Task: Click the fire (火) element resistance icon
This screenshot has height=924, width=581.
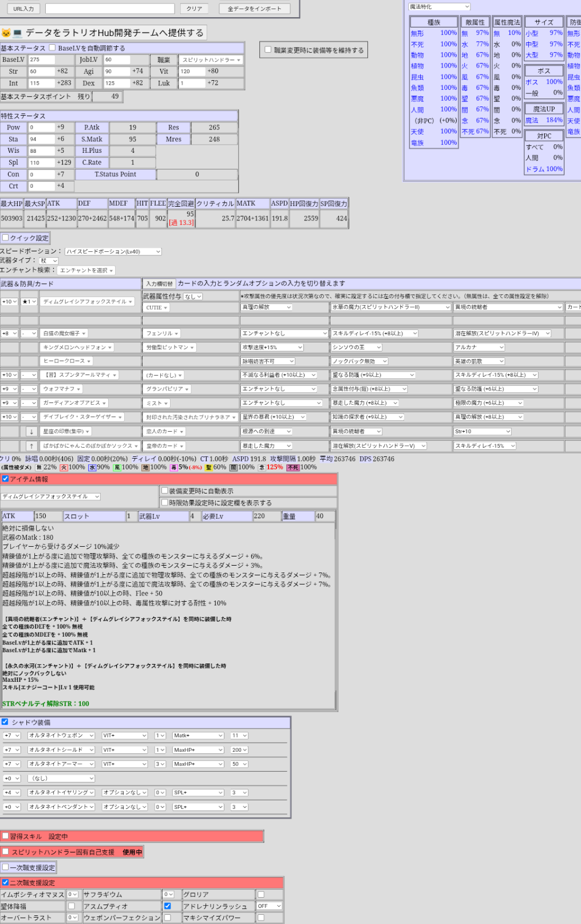Action: [64, 468]
